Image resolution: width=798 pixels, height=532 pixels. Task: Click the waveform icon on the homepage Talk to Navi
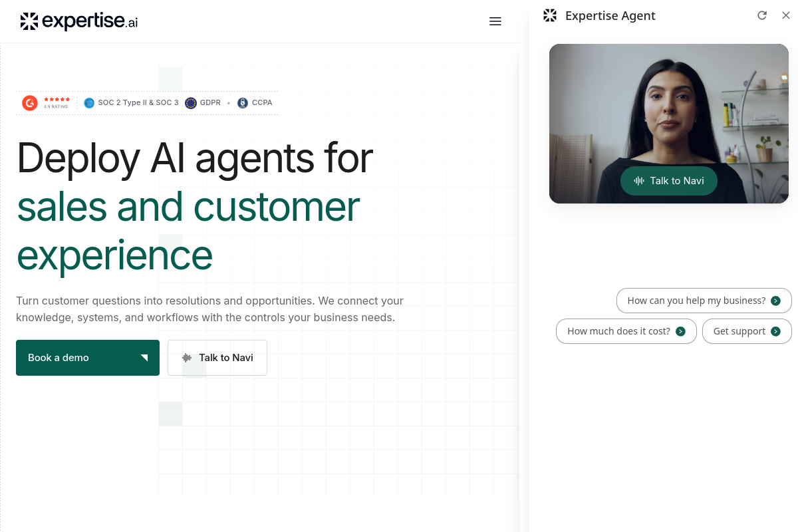[x=187, y=358]
